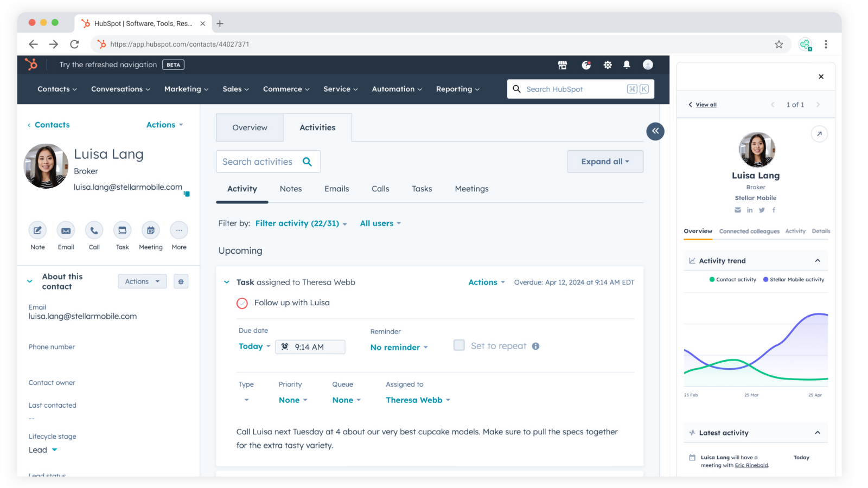This screenshot has width=868, height=488.
Task: Open the notifications bell
Action: pos(627,65)
